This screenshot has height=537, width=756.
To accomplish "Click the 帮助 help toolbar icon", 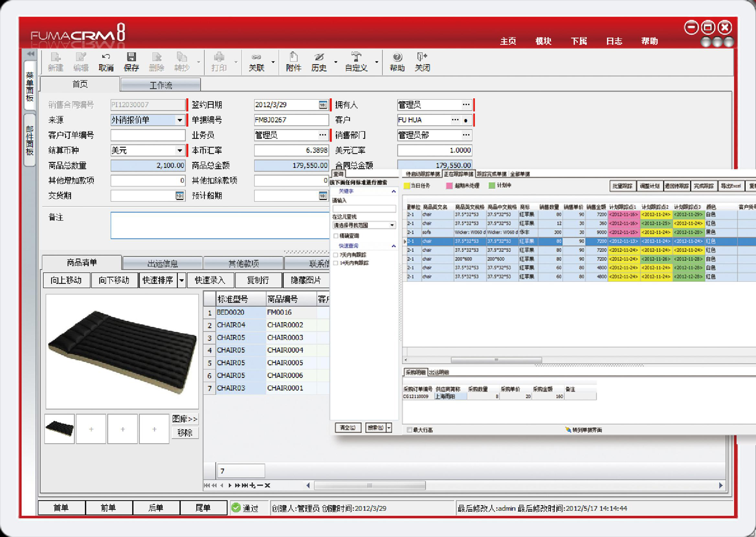I will coord(397,58).
